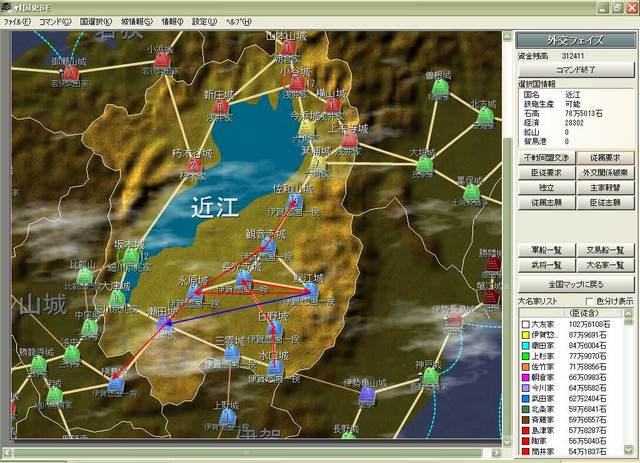Viewport: 640px width, 463px height.
Task: Click the 外交関係破棄 button
Action: tap(605, 173)
